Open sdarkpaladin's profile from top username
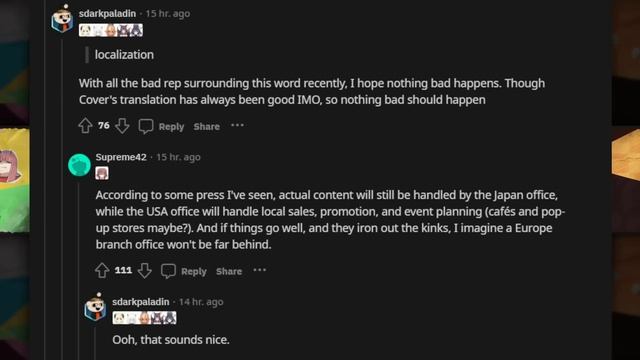 click(x=107, y=13)
